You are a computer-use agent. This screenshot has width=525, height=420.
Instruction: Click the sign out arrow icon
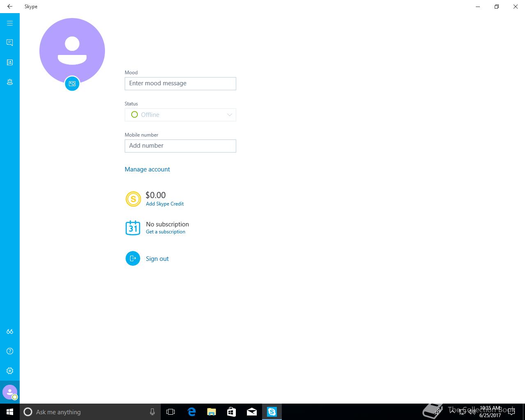tap(133, 258)
